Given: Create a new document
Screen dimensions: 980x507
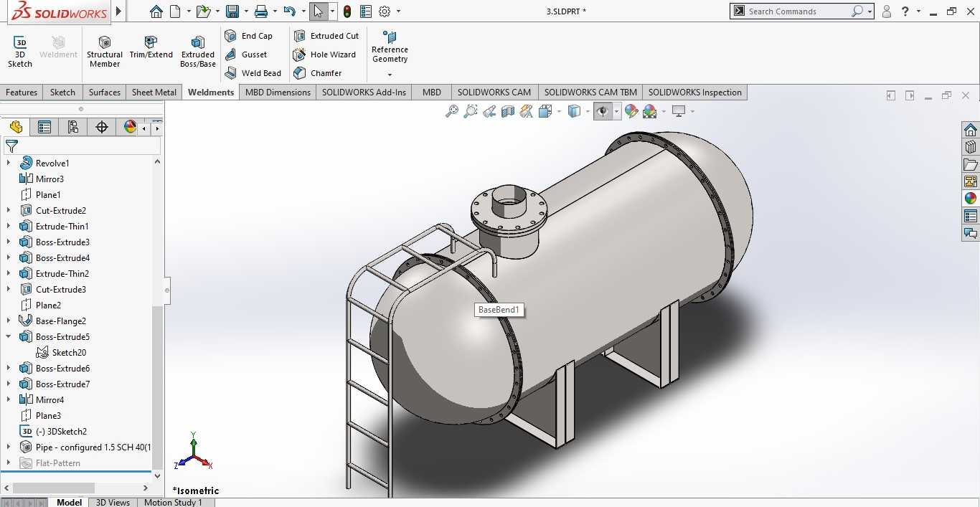Looking at the screenshot, I should coord(175,11).
